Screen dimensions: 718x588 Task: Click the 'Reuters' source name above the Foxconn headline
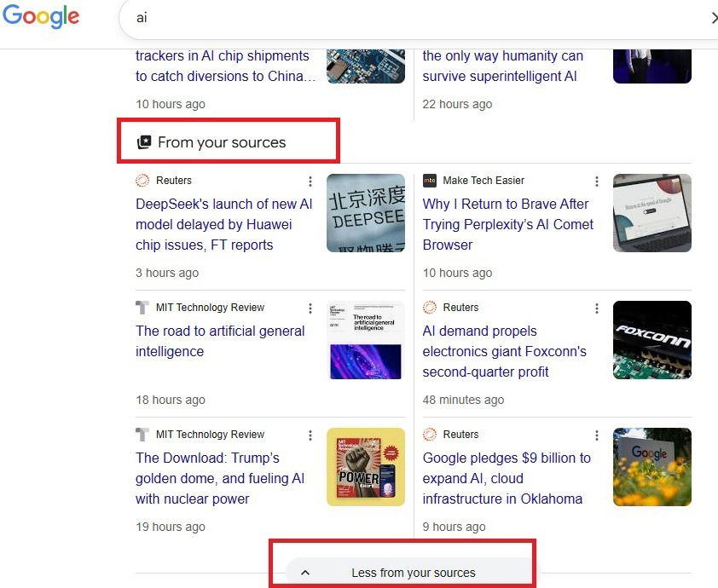point(460,308)
